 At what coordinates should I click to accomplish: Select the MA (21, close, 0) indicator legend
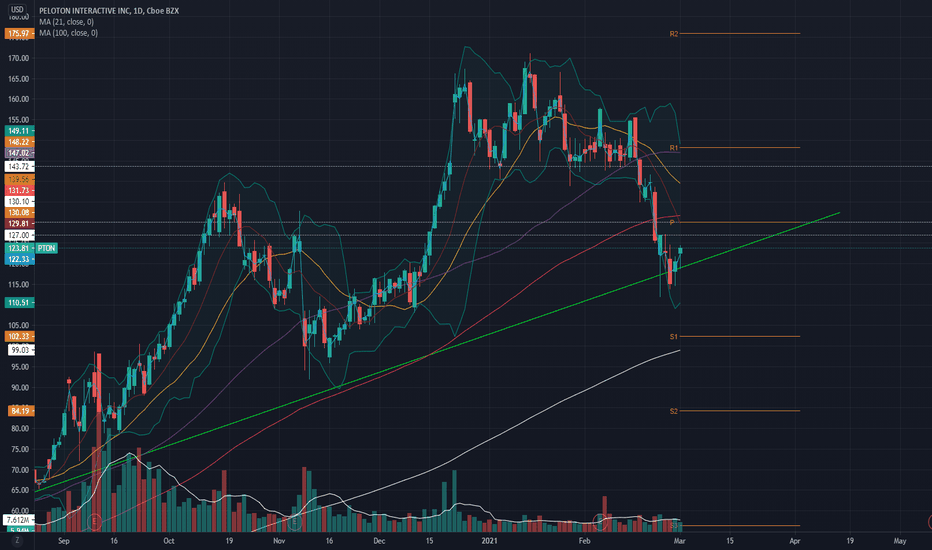click(67, 22)
